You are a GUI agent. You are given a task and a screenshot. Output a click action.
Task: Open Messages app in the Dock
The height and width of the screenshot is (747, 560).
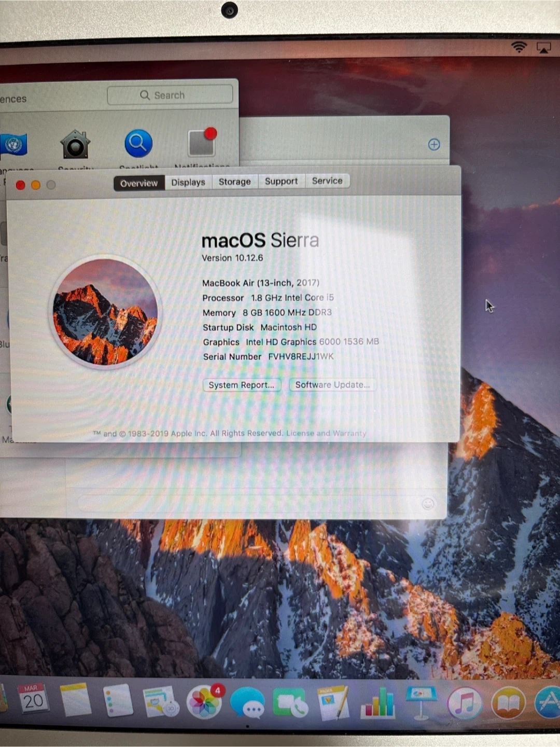[x=247, y=704]
